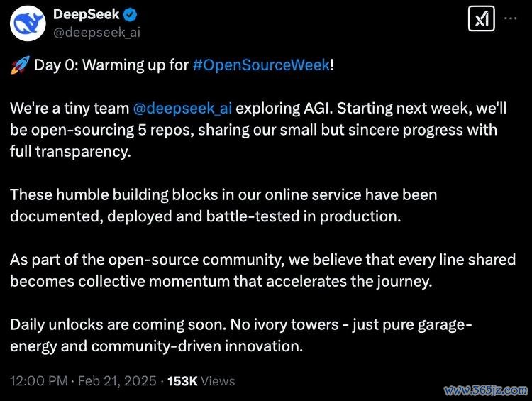
Task: Click the DeepSeek whale profile avatar
Action: pos(27,23)
